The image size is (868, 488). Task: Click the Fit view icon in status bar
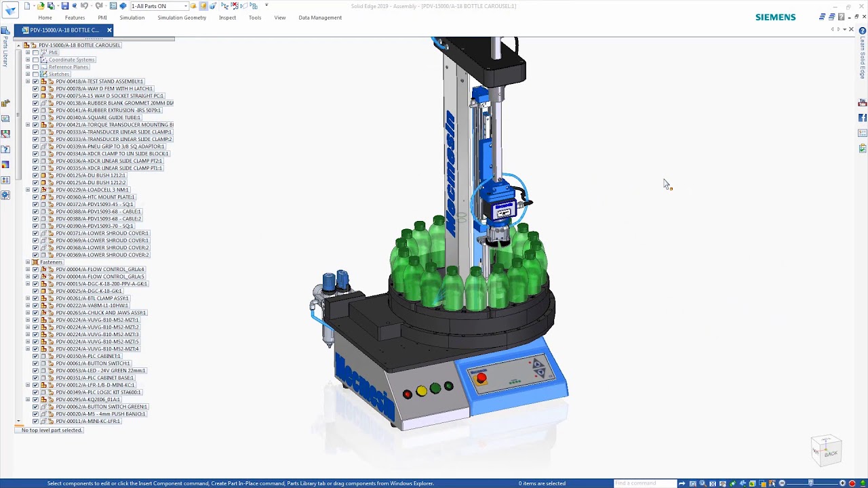coord(713,483)
